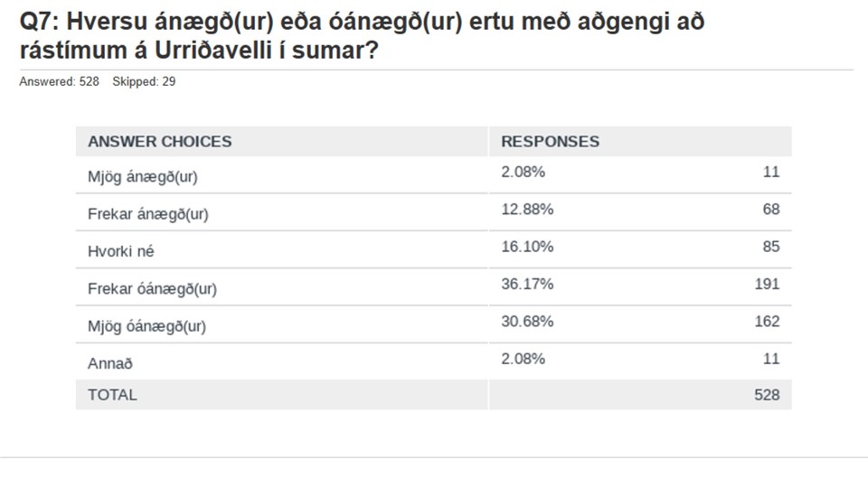This screenshot has height=488, width=868.
Task: Click the 36.17% response percentage
Action: pyautogui.click(x=527, y=285)
